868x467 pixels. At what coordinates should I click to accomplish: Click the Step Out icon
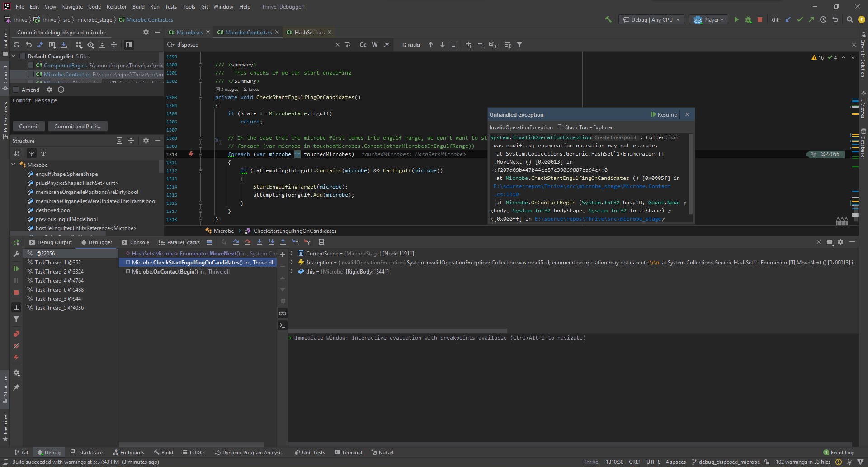pos(283,242)
